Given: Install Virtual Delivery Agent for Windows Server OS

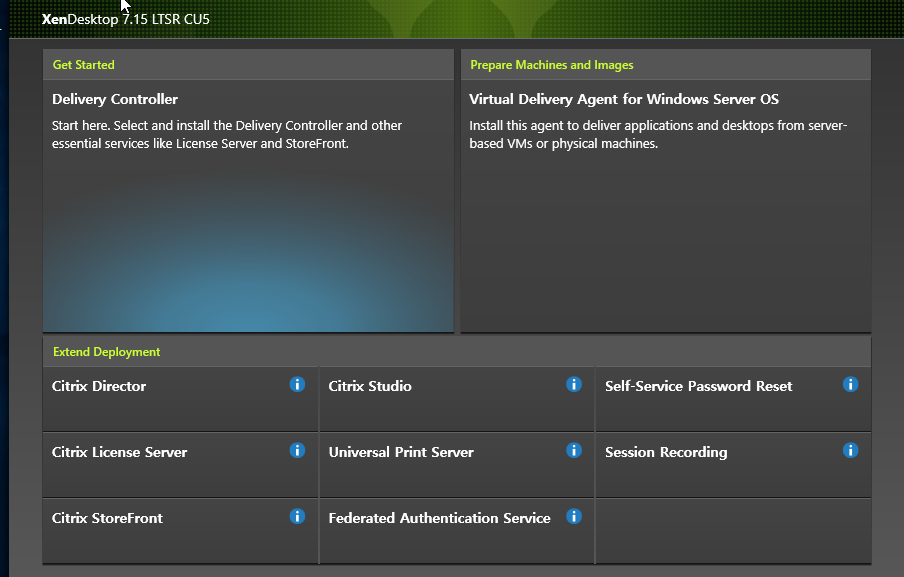Looking at the screenshot, I should coord(666,206).
